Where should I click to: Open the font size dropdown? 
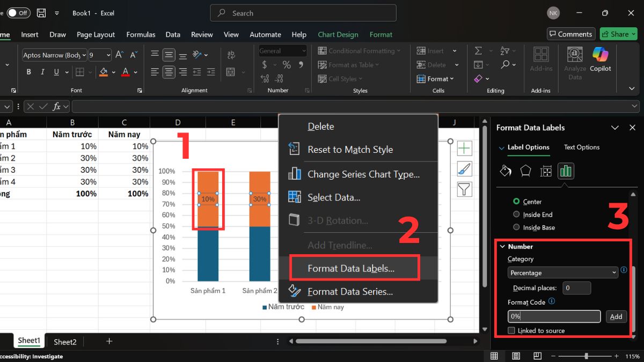[x=108, y=55]
